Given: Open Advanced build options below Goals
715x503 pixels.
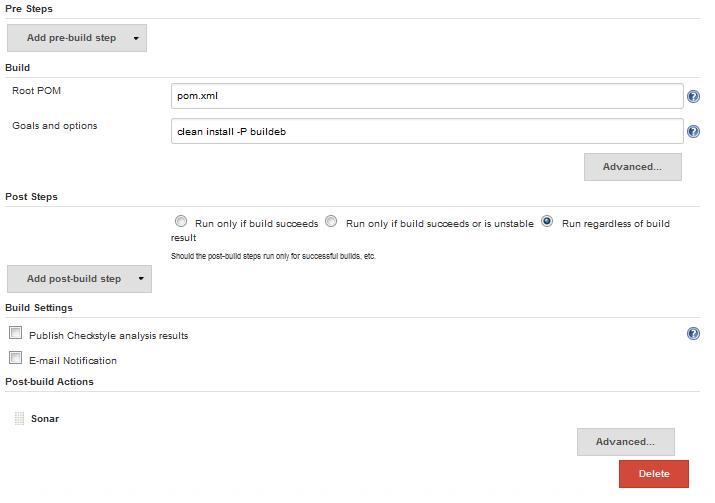Looking at the screenshot, I should click(x=632, y=167).
